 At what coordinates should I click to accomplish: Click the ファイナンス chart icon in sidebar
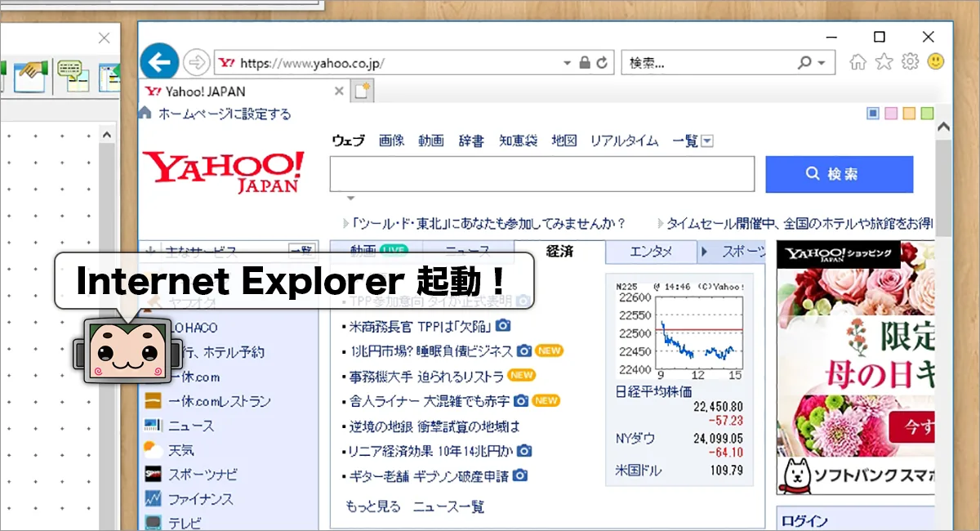point(154,498)
